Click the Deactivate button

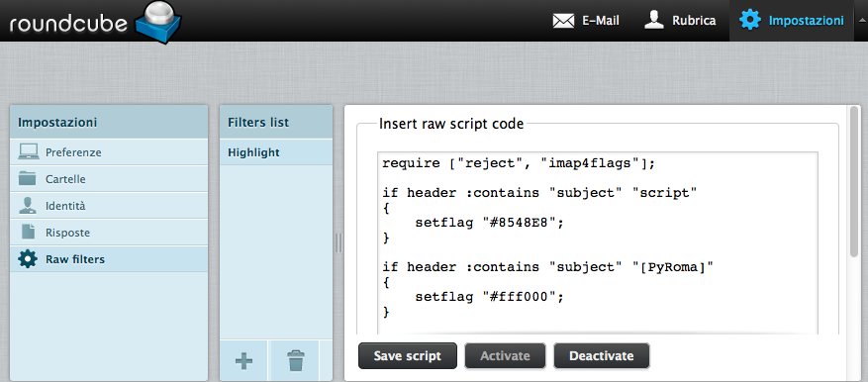point(601,356)
